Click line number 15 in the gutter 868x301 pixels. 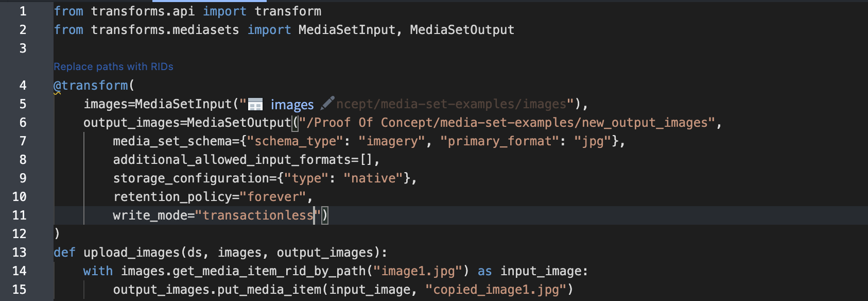[x=19, y=290]
